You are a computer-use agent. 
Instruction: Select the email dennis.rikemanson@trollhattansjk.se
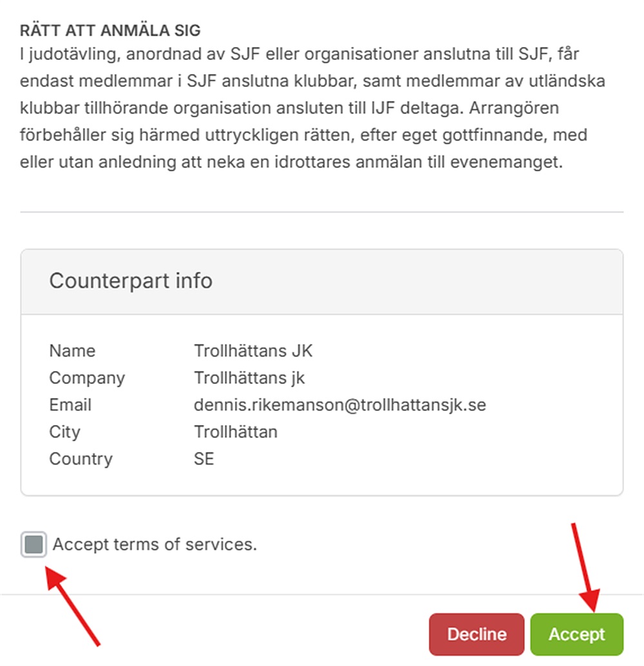339,405
